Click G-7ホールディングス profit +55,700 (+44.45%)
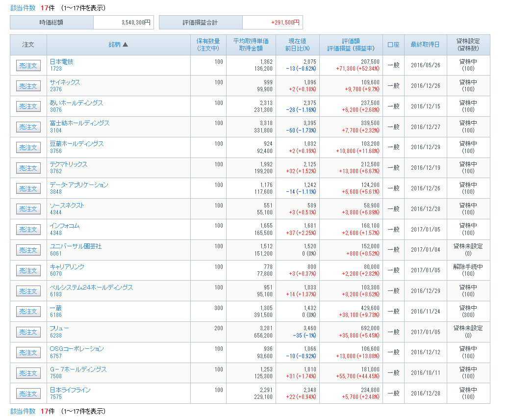510x420 pixels. [357, 376]
